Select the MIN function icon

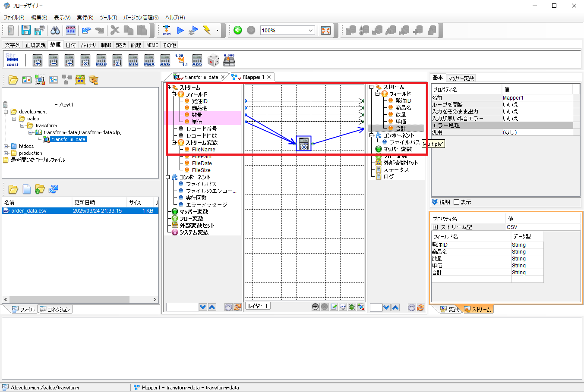(x=133, y=60)
